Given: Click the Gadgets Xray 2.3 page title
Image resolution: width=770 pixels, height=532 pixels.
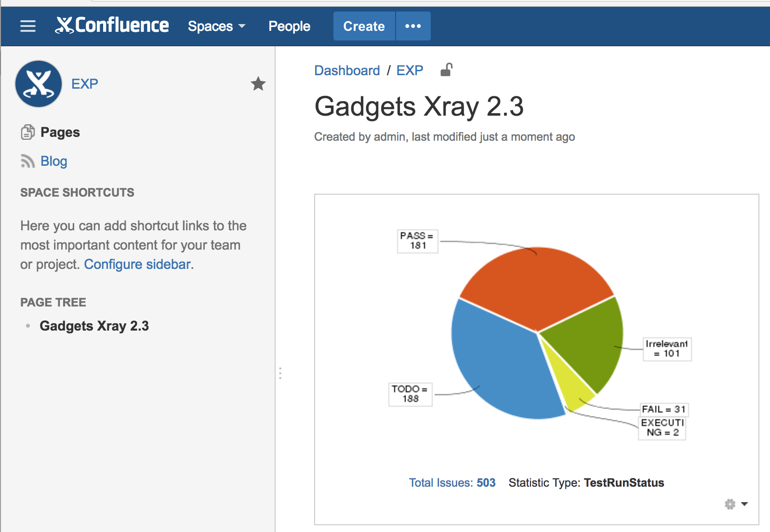Looking at the screenshot, I should [419, 106].
